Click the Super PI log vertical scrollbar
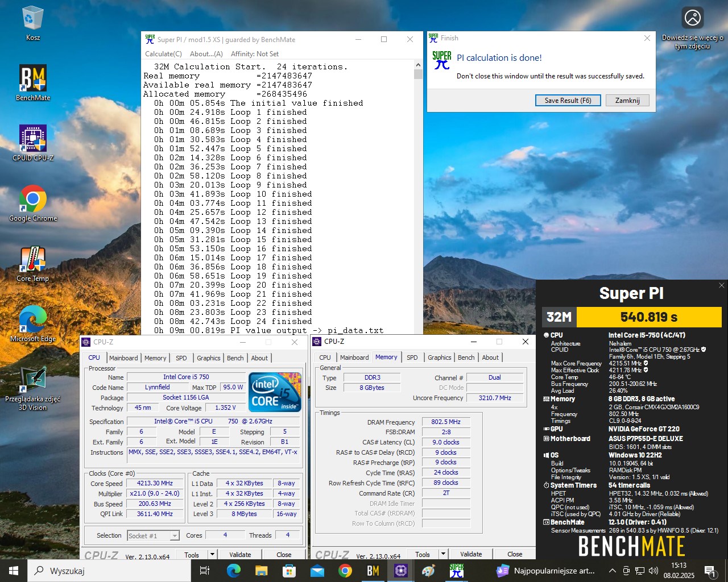Viewport: 728px width, 582px height. coord(418,198)
